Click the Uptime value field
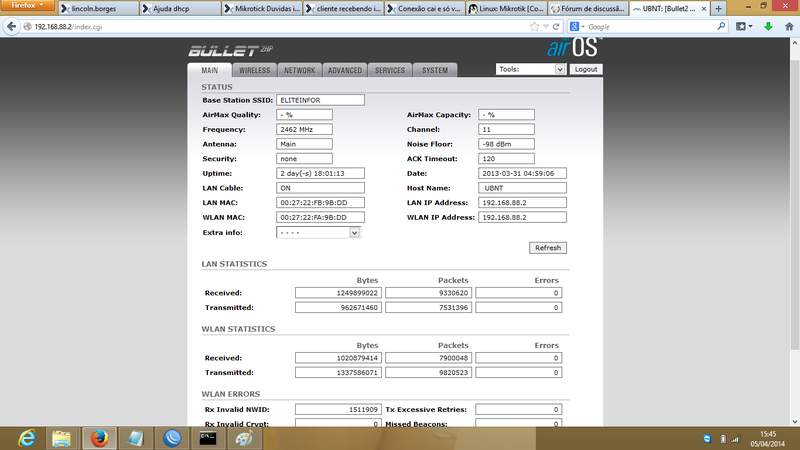 tap(320, 173)
